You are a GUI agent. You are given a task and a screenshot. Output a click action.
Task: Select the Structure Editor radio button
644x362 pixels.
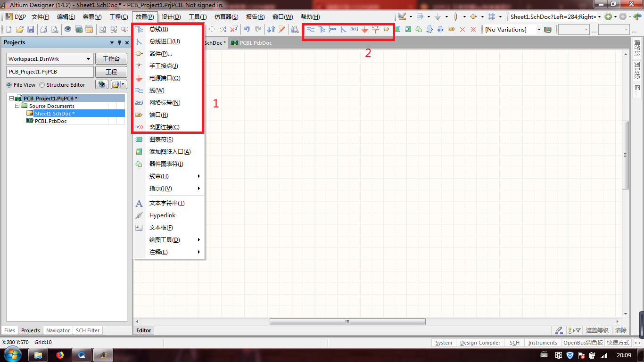[42, 85]
